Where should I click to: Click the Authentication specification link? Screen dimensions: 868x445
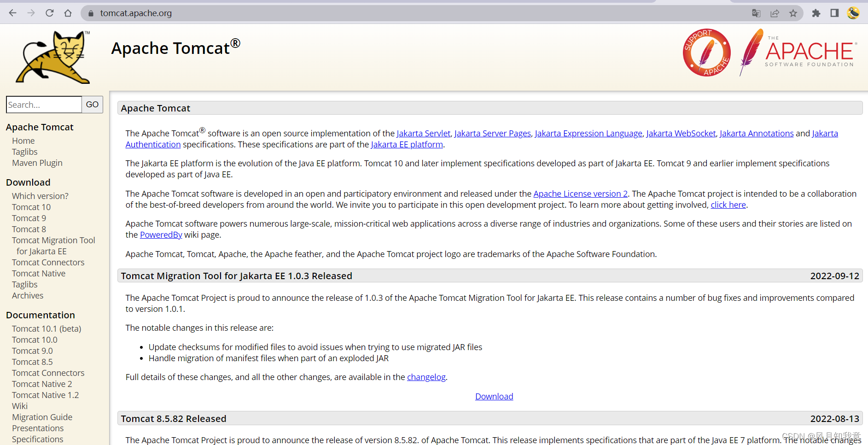click(x=153, y=144)
